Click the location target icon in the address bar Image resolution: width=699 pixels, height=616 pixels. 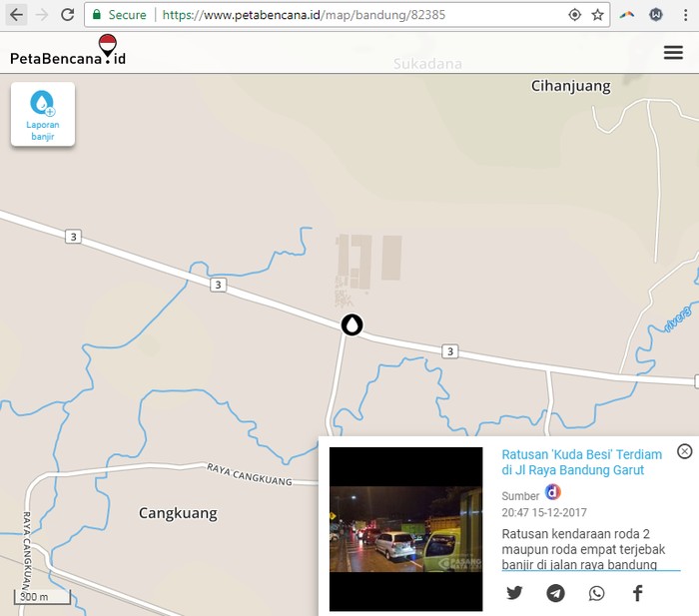click(x=574, y=15)
